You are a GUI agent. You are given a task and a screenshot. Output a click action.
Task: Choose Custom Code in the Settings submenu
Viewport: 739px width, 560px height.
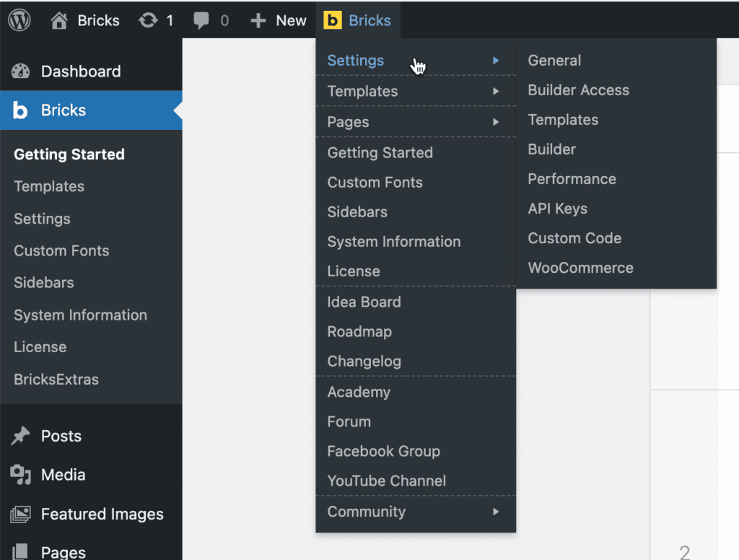tap(574, 239)
